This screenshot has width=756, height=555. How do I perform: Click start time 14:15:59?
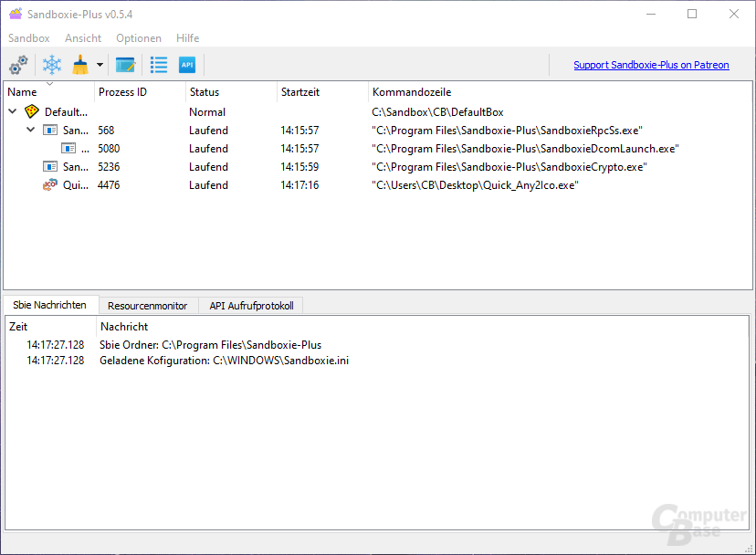click(x=299, y=167)
